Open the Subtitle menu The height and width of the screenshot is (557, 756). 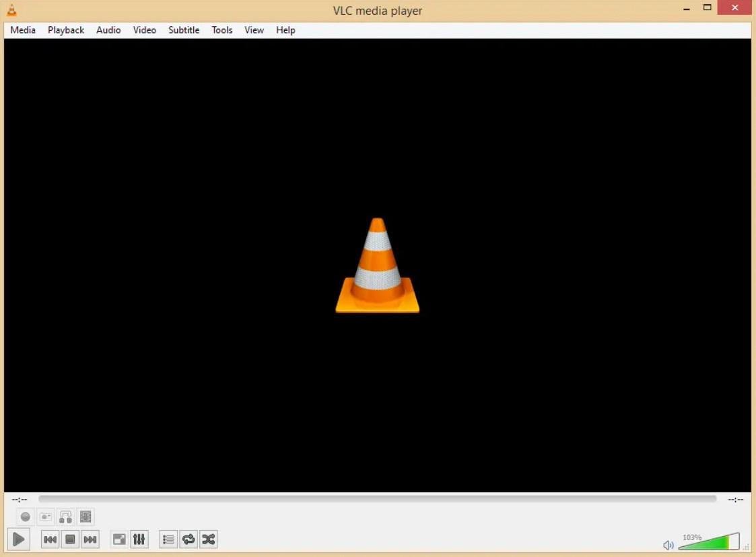[x=183, y=30]
